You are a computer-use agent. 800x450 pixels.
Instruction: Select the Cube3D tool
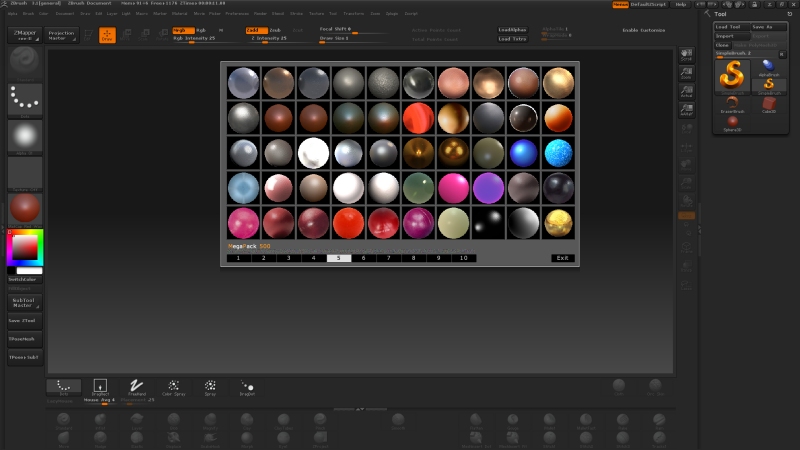pyautogui.click(x=769, y=104)
